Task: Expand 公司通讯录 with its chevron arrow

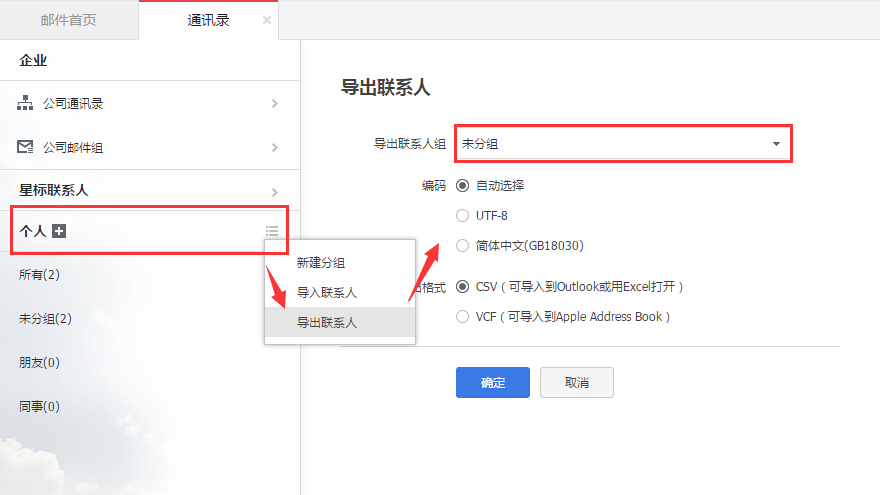Action: pyautogui.click(x=275, y=104)
